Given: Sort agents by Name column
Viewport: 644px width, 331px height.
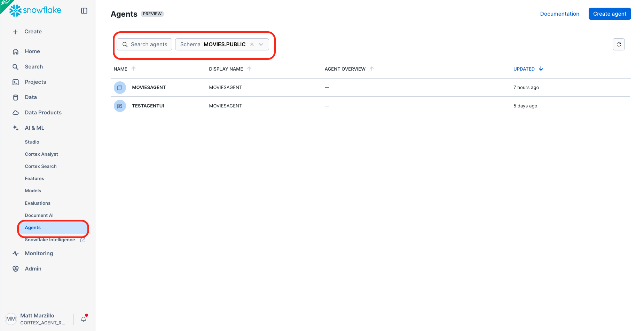Looking at the screenshot, I should tap(121, 69).
